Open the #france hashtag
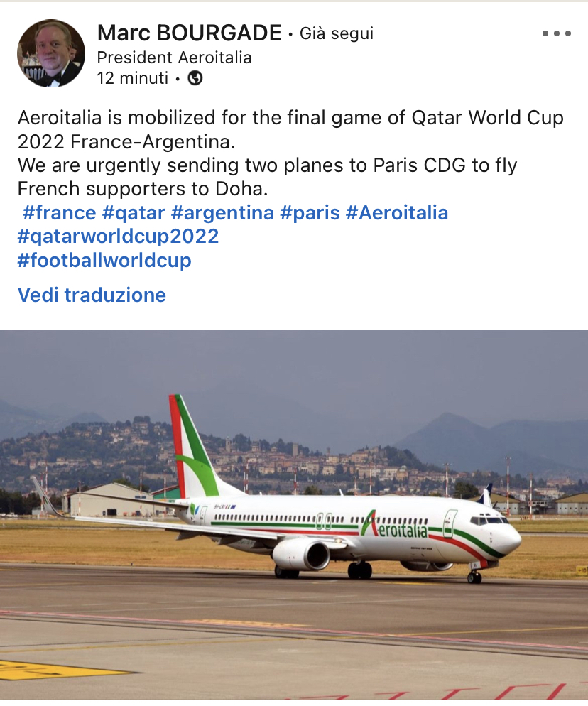 tap(59, 212)
